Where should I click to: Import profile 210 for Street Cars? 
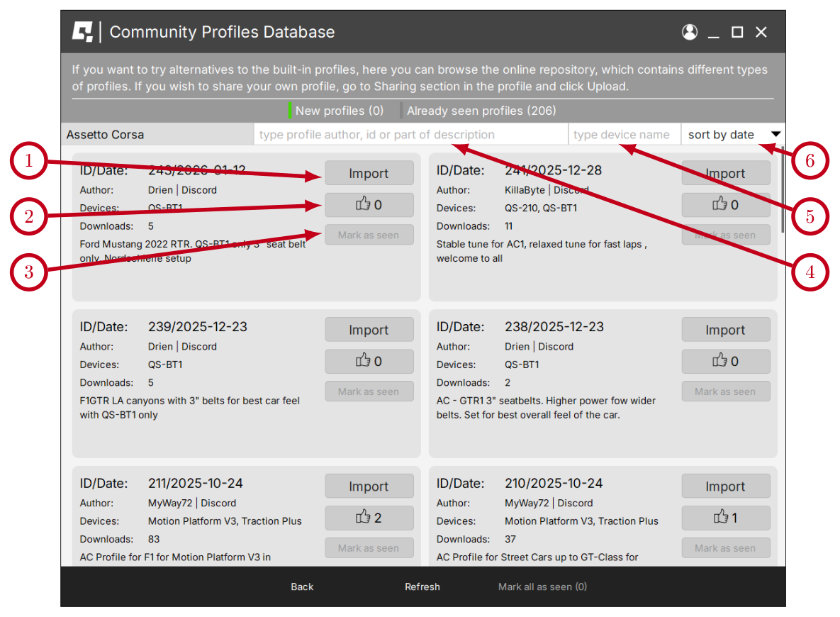pyautogui.click(x=725, y=487)
